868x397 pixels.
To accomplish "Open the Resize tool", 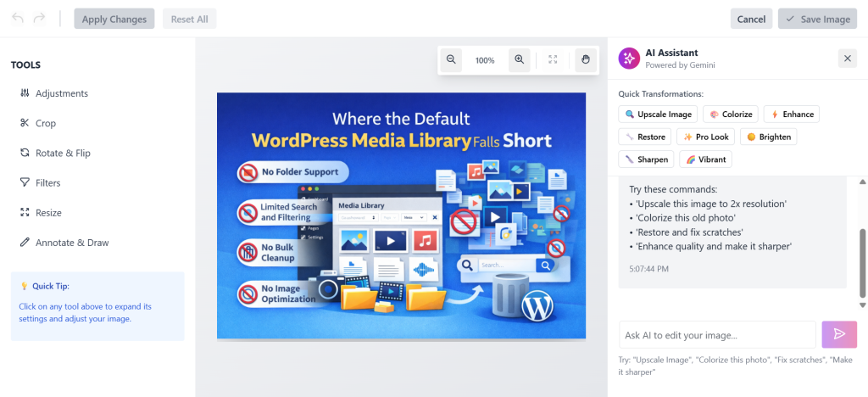I will pos(48,212).
